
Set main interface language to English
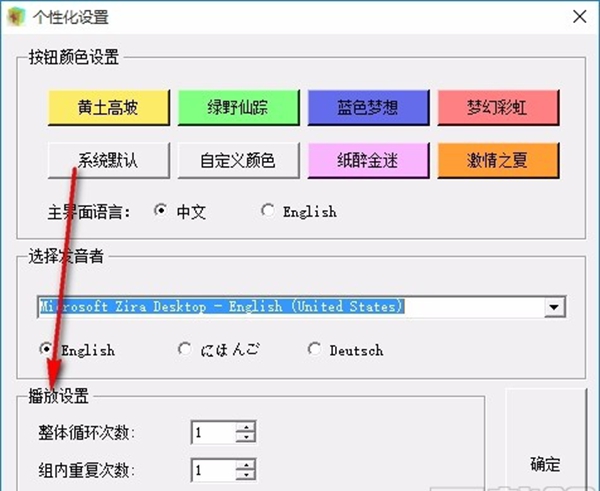267,210
